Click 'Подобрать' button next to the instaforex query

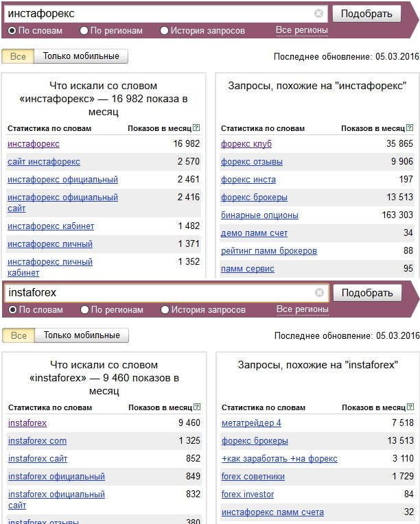coord(367,293)
